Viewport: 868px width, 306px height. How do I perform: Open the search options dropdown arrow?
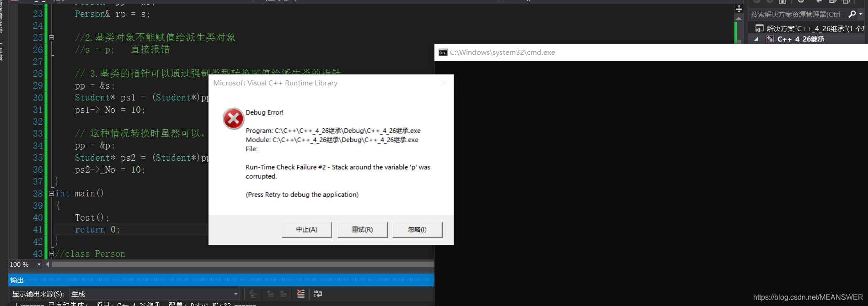861,15
